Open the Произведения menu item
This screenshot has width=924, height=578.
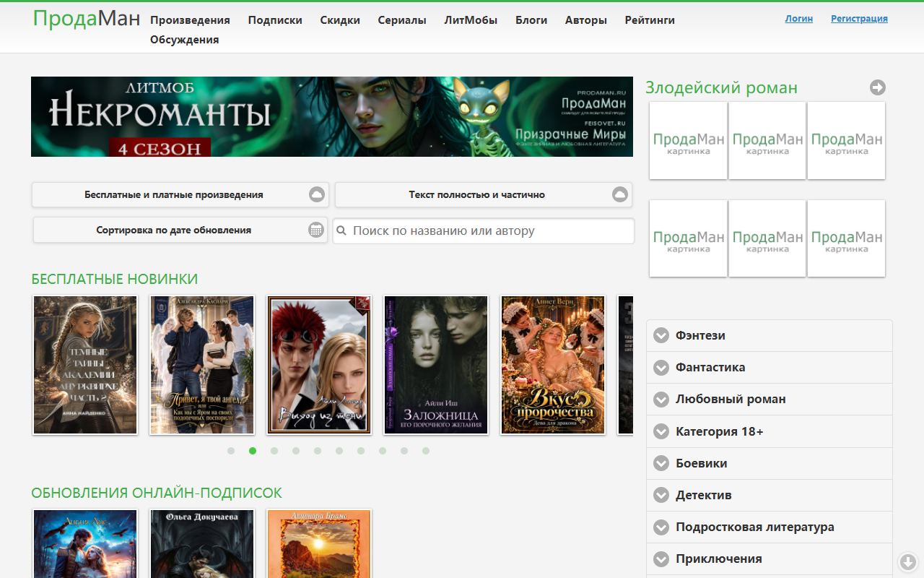[190, 20]
